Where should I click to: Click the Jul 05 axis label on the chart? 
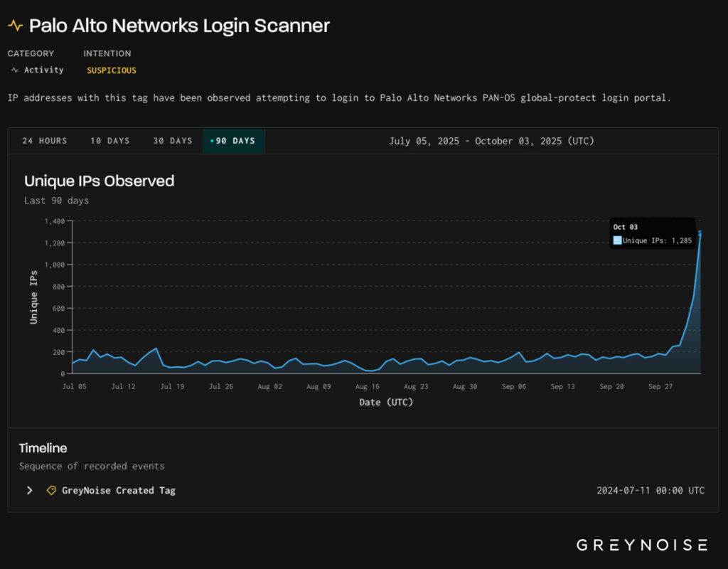pos(74,386)
